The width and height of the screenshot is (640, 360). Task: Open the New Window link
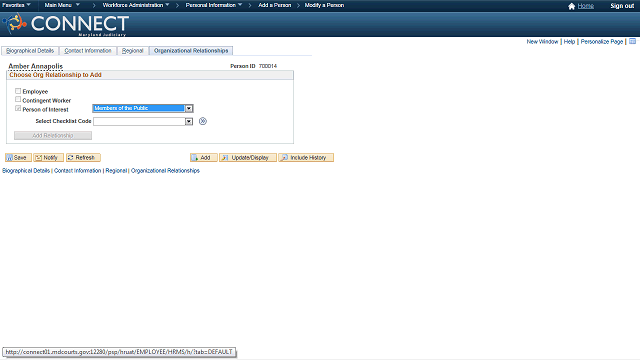point(542,42)
